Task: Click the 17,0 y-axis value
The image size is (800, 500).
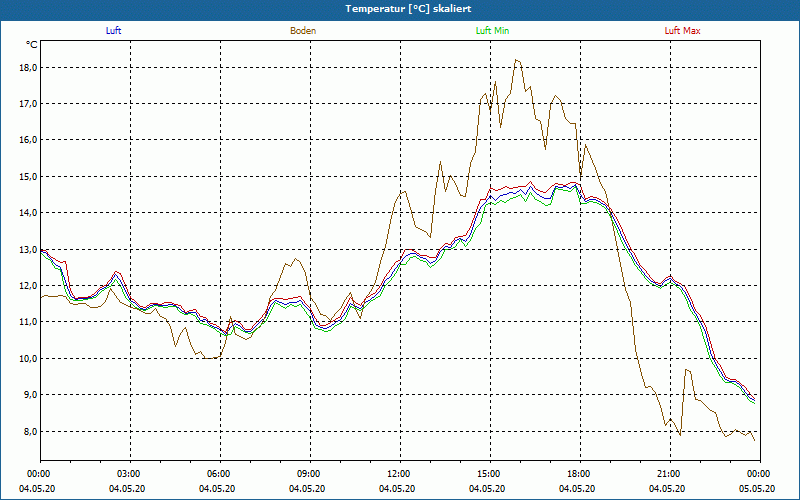Action: coord(28,104)
